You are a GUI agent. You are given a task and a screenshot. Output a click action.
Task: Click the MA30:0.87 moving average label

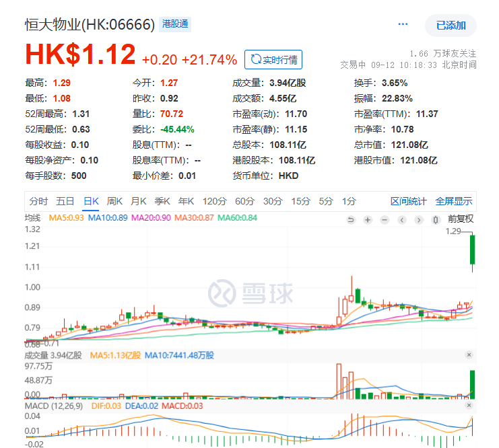(194, 218)
